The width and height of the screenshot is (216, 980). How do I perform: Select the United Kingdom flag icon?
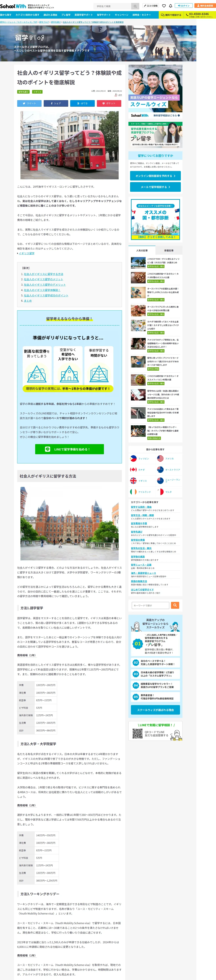(x=133, y=481)
